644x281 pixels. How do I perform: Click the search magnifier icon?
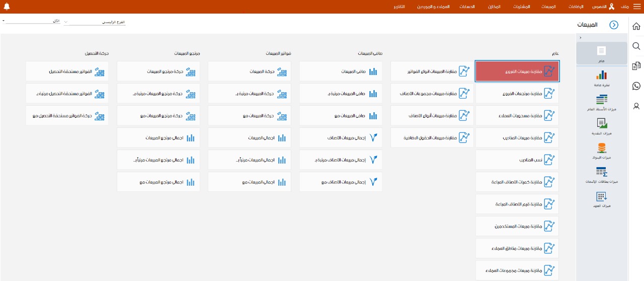pyautogui.click(x=636, y=46)
